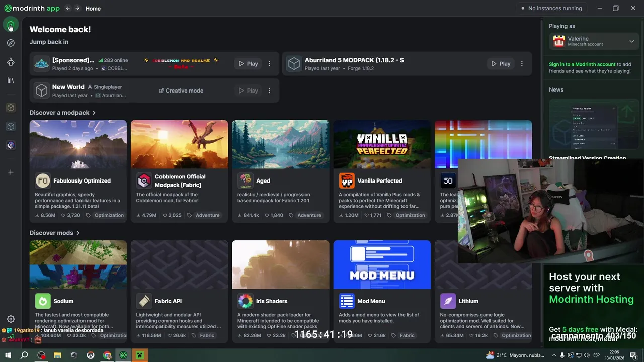Click the Lithium purple feather icon
This screenshot has width=644, height=362.
coord(448,301)
